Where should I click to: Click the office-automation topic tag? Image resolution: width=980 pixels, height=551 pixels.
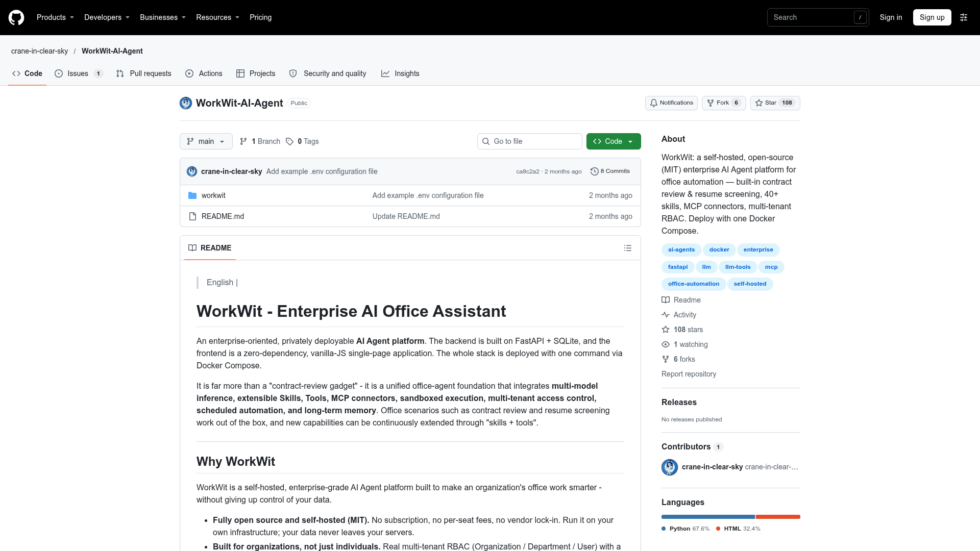pos(694,284)
